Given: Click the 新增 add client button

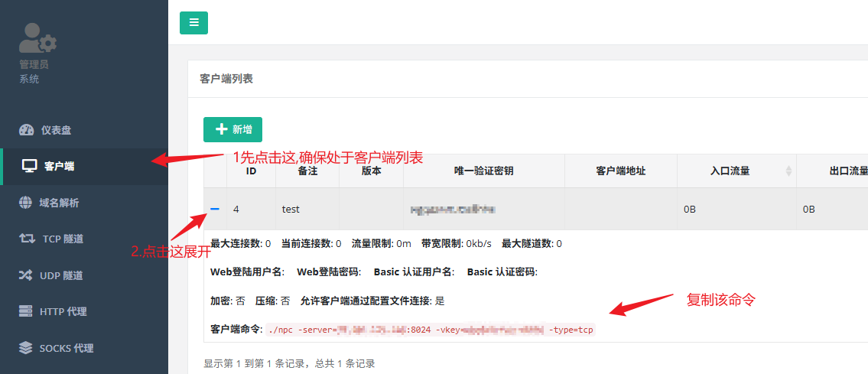Looking at the screenshot, I should (232, 129).
